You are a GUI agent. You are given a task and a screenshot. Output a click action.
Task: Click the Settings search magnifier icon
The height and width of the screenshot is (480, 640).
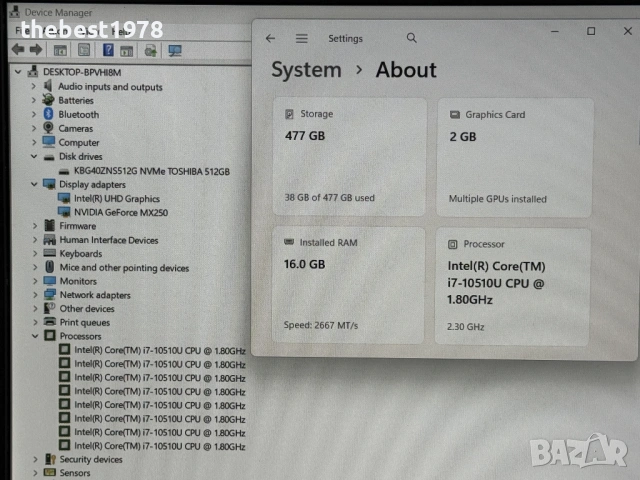click(x=412, y=38)
